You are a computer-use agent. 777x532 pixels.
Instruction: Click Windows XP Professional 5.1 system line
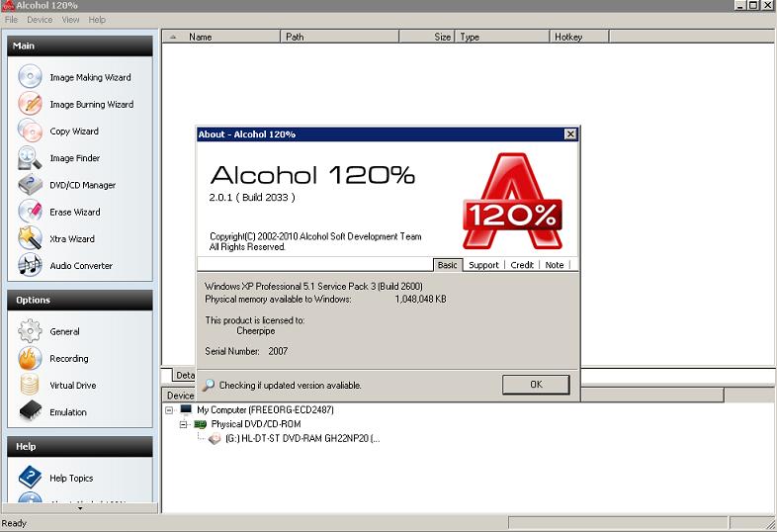[313, 286]
